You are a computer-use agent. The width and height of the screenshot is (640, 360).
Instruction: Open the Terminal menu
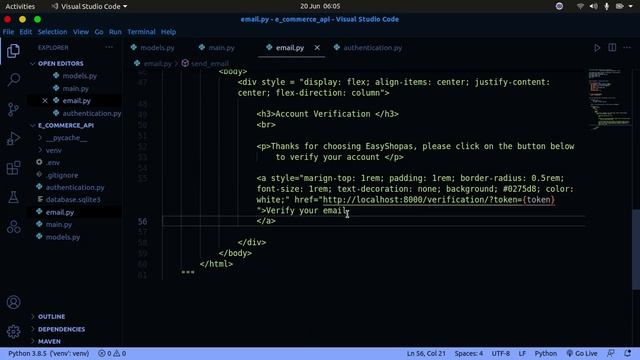pos(141,32)
